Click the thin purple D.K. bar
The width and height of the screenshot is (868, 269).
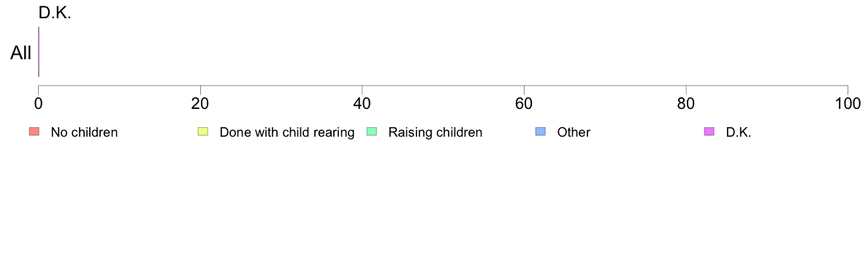[38, 51]
